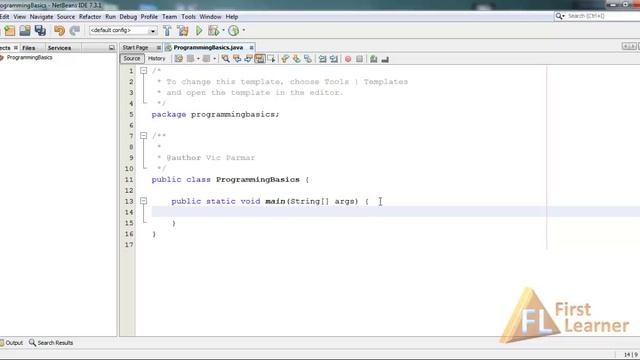640x360 pixels.
Task: Click the Redo arrow icon
Action: coord(75,31)
